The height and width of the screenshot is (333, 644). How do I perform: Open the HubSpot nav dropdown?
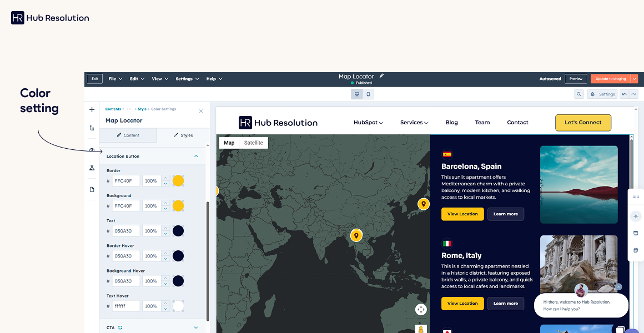coord(369,122)
